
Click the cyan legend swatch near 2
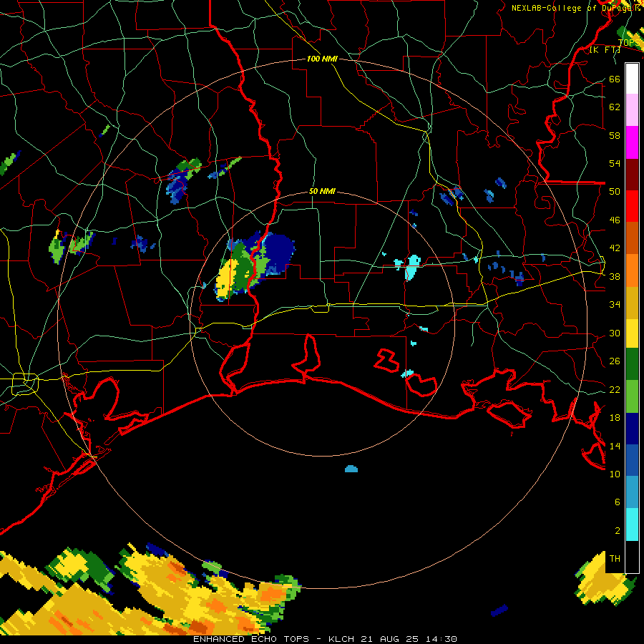click(x=632, y=525)
